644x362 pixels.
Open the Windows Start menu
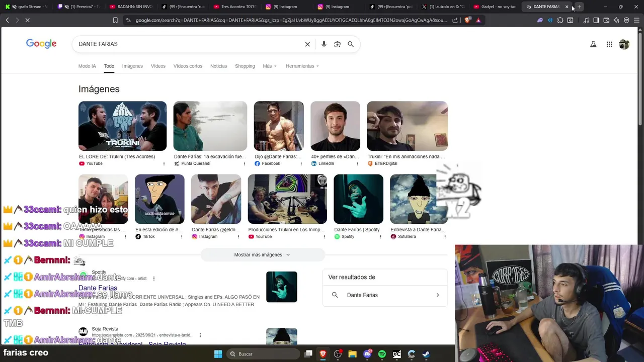coord(218,354)
